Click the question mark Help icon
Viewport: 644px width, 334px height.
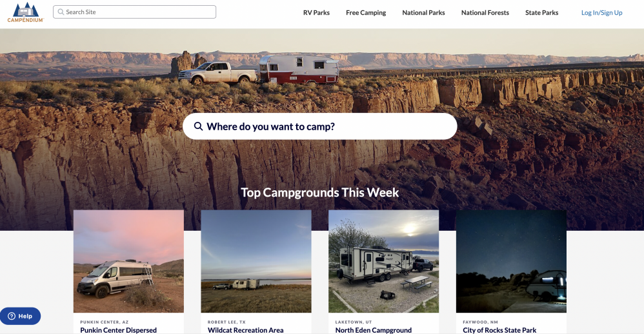(x=12, y=316)
